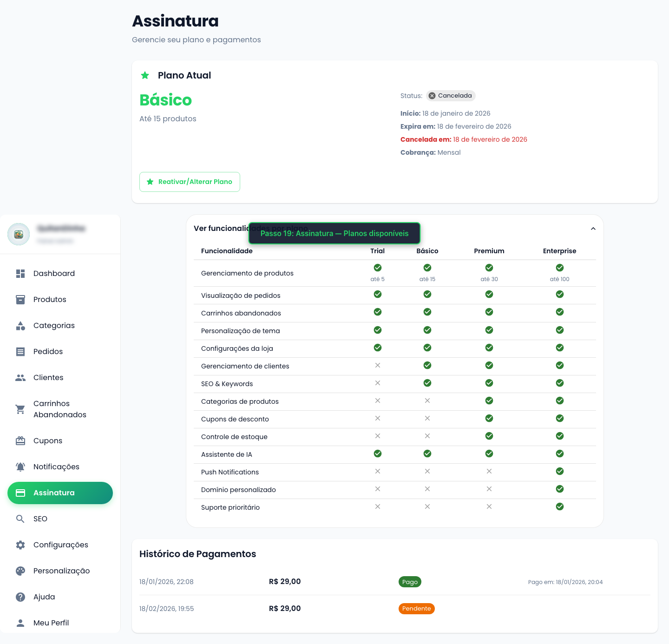This screenshot has height=644, width=669.
Task: Click the Notificações bell icon
Action: pyautogui.click(x=20, y=467)
